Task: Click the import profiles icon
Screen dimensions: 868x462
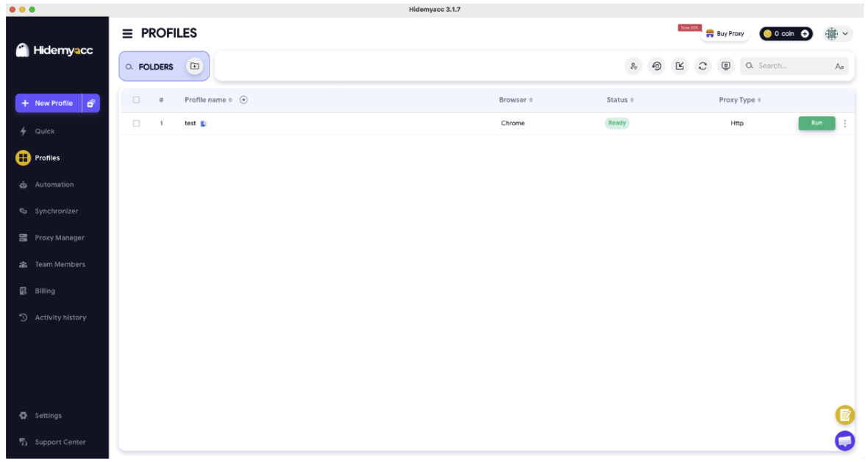Action: (x=680, y=66)
